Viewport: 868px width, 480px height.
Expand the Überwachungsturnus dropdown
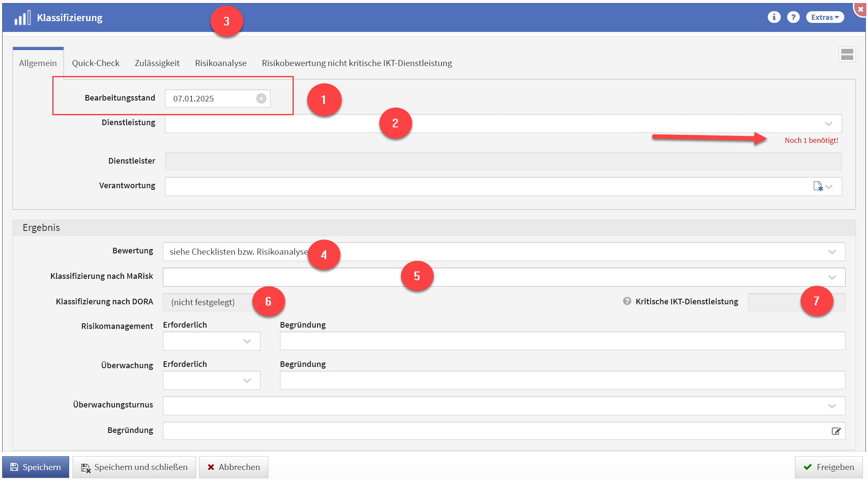(832, 406)
